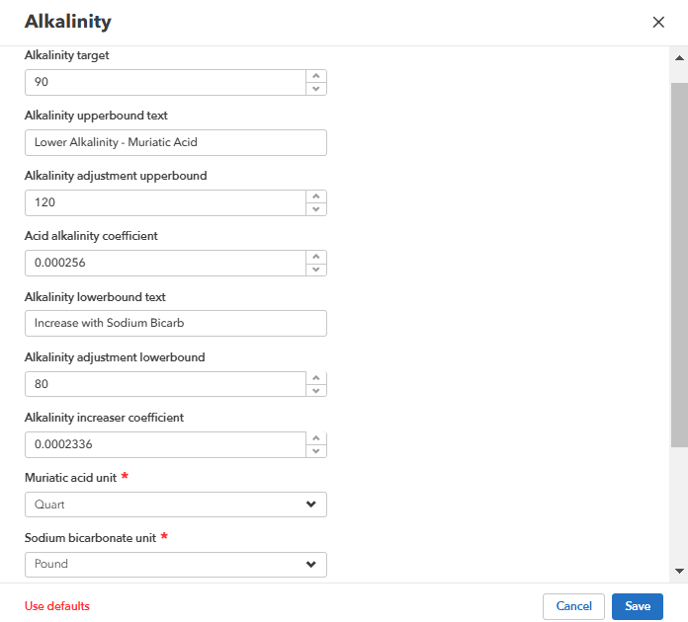Focus the Alkalinity lowerbound text field
Image resolution: width=688 pixels, height=622 pixels.
175,323
